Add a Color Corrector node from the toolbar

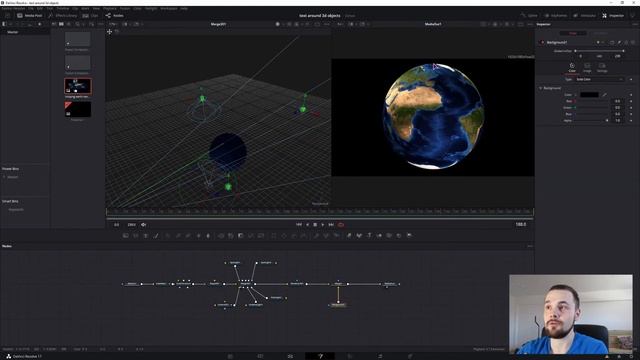coord(168,236)
